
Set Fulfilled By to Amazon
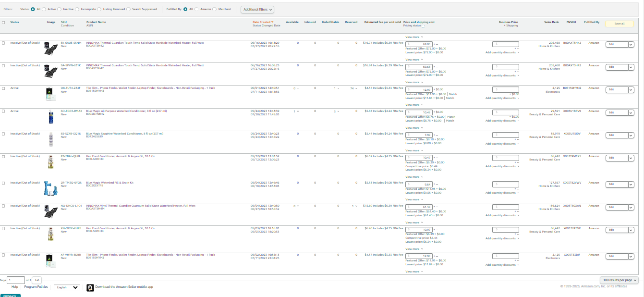point(197,9)
